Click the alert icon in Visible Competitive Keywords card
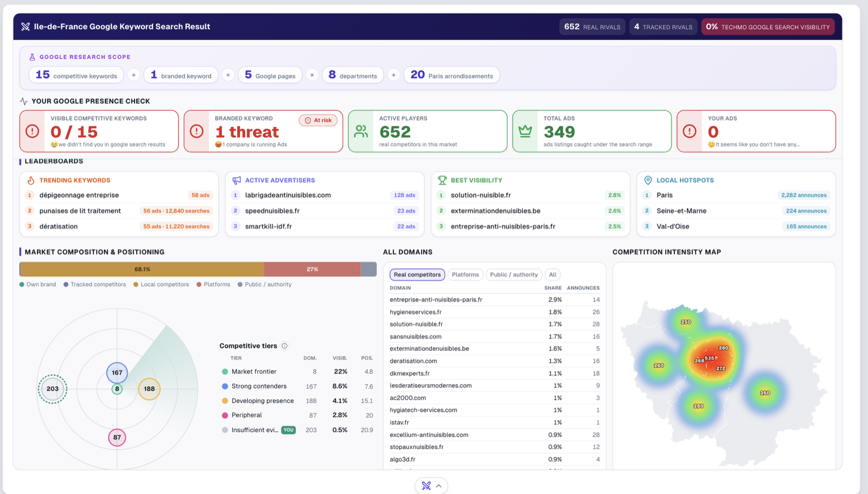This screenshot has height=494, width=868. [x=33, y=131]
